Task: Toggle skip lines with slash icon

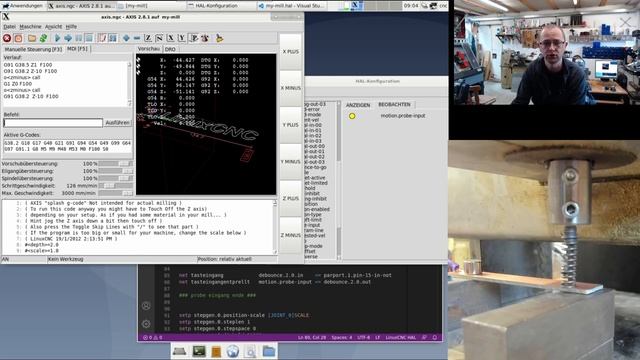Action: click(102, 38)
